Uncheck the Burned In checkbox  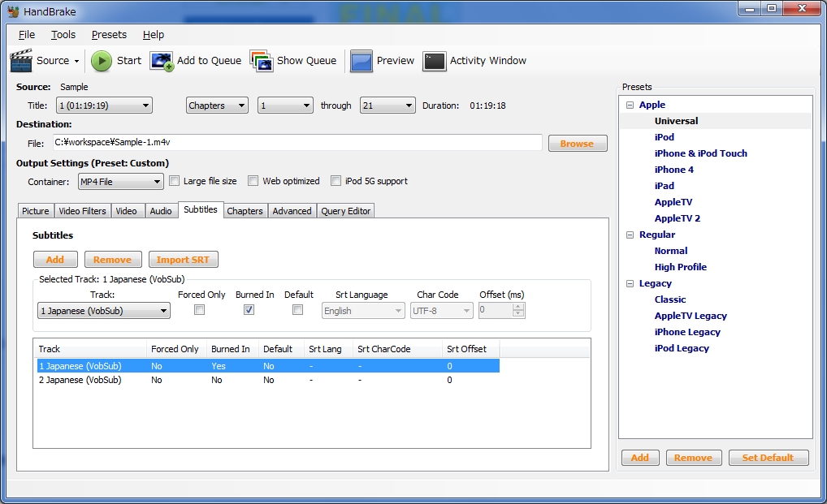coord(249,310)
